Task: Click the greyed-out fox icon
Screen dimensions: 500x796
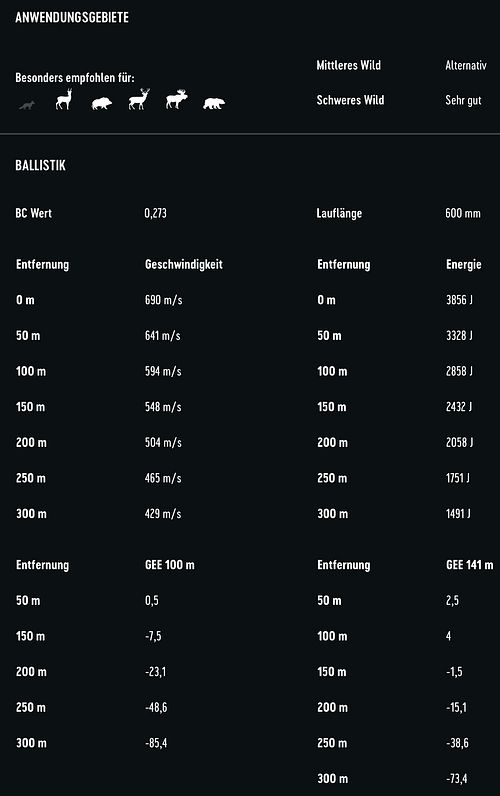Action: (x=27, y=105)
